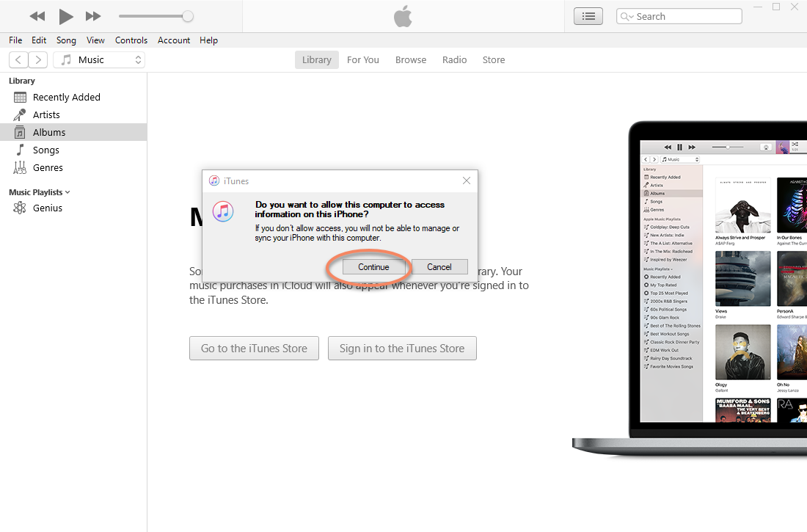Adjust the volume slider knob
807x532 pixels.
point(188,16)
